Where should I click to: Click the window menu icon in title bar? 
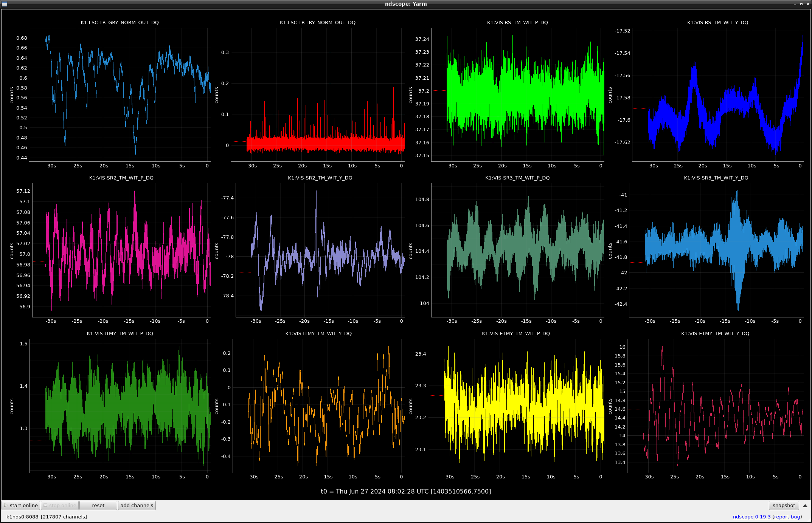point(5,4)
